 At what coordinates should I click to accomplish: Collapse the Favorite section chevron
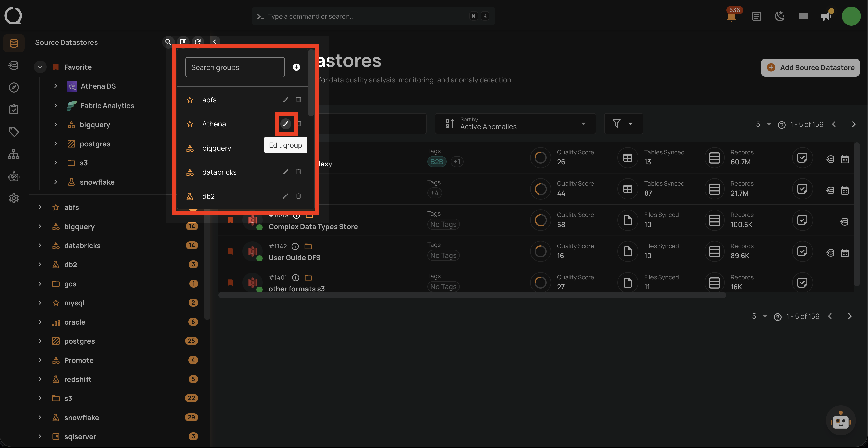pos(40,67)
